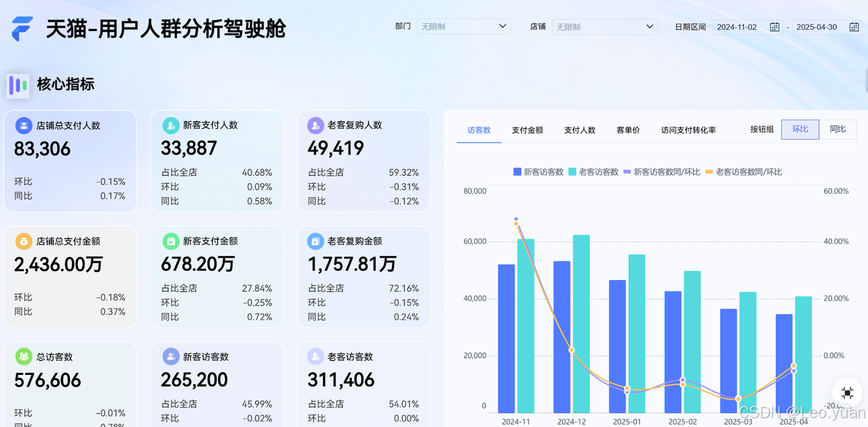Switch to the 支付金额 tab
868x427 pixels.
[528, 130]
